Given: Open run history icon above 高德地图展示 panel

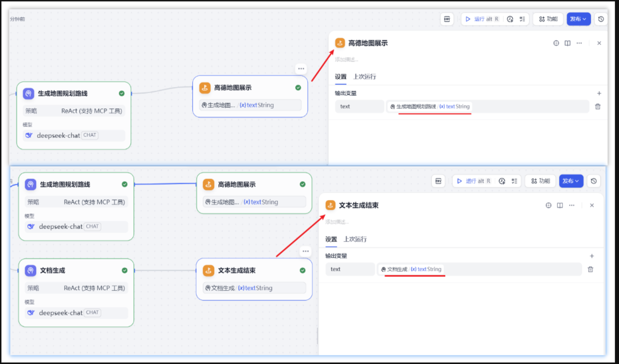Looking at the screenshot, I should pyautogui.click(x=510, y=19).
